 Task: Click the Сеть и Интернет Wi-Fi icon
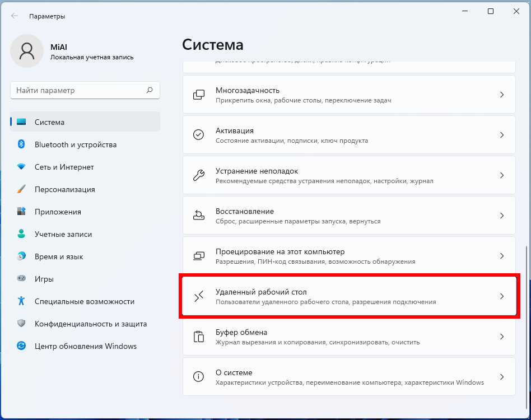tap(21, 167)
